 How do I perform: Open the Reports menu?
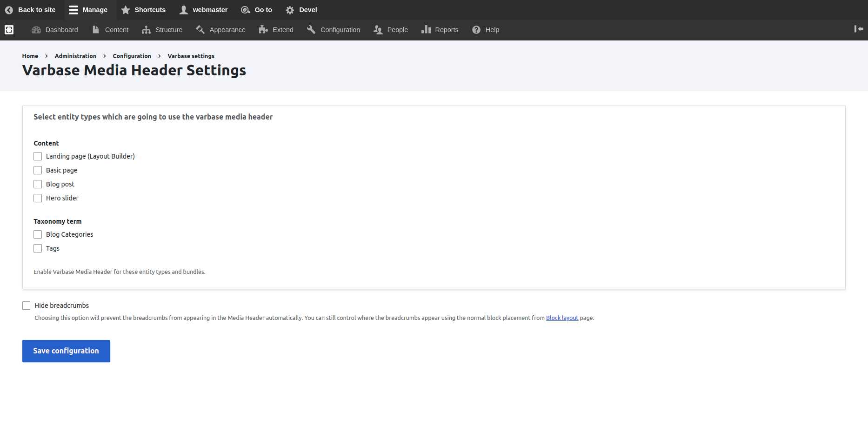pos(440,30)
